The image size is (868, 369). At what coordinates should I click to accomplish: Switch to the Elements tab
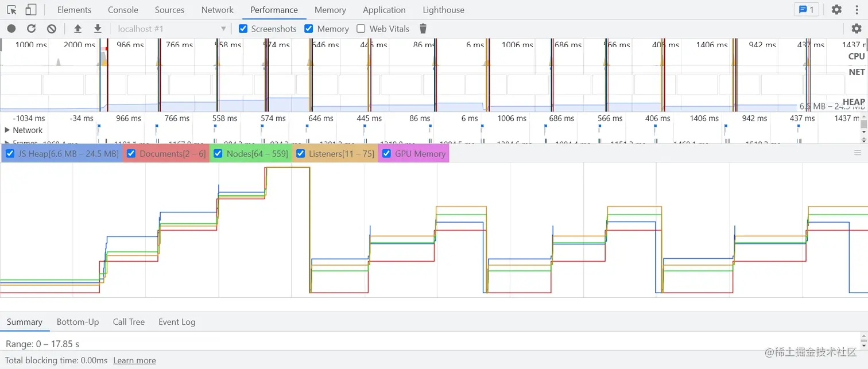75,10
